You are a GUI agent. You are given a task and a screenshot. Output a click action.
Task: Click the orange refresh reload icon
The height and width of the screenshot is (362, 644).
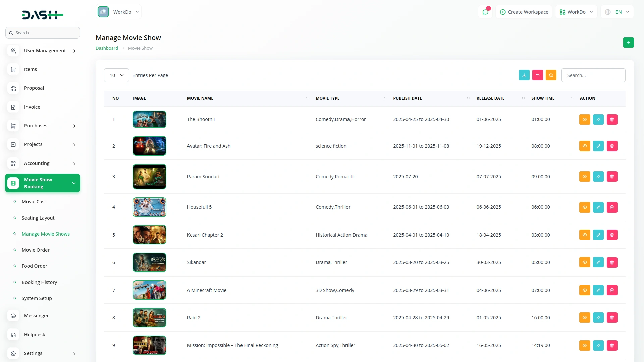(x=551, y=75)
